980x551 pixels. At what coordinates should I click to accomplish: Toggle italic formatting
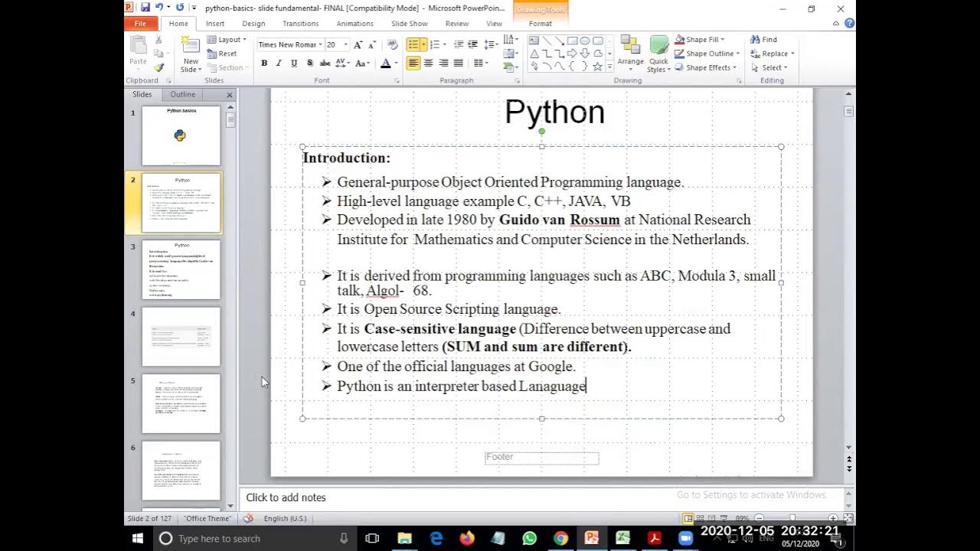point(279,64)
